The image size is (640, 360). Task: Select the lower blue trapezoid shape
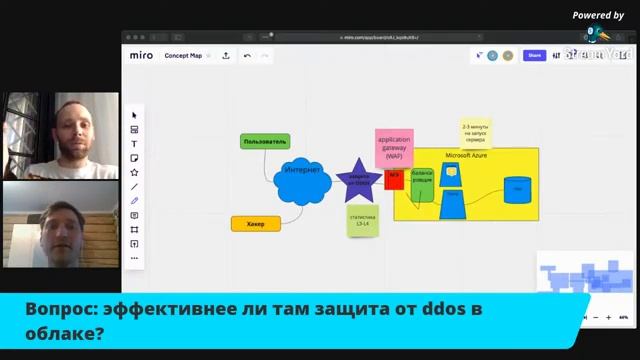pos(453,204)
